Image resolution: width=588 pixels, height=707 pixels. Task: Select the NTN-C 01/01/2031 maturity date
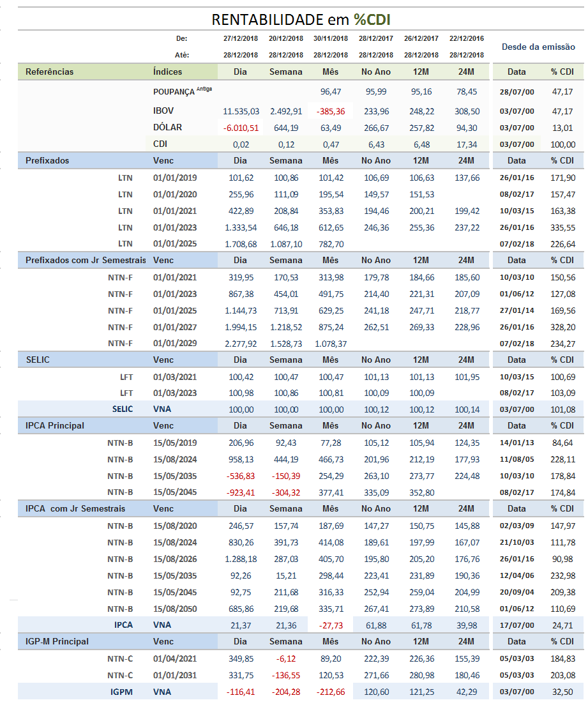click(175, 676)
